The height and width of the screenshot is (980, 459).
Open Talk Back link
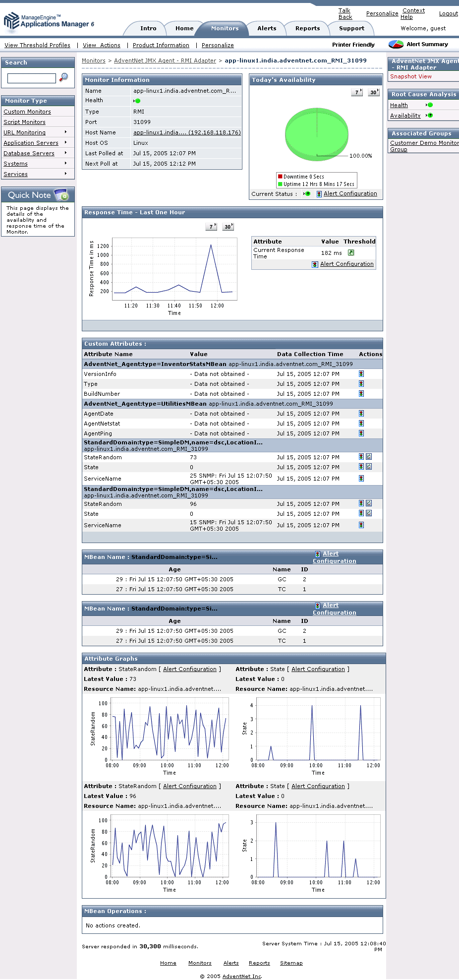coord(345,14)
